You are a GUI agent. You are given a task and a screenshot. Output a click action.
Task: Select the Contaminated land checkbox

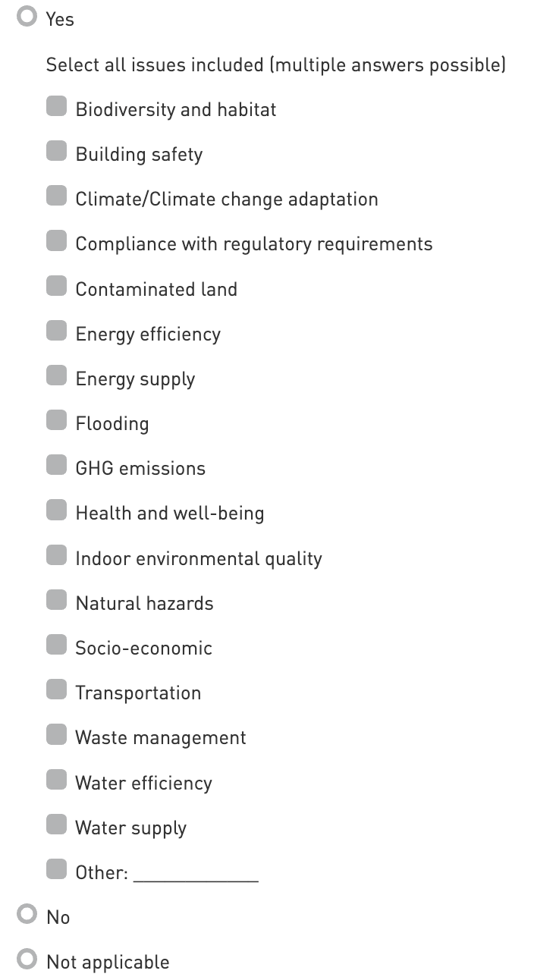click(57, 287)
